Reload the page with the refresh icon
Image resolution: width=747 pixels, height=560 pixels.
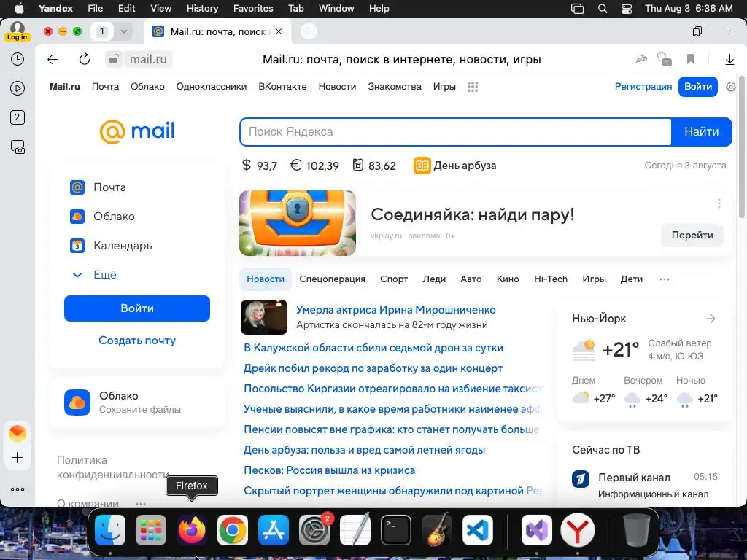coord(85,59)
